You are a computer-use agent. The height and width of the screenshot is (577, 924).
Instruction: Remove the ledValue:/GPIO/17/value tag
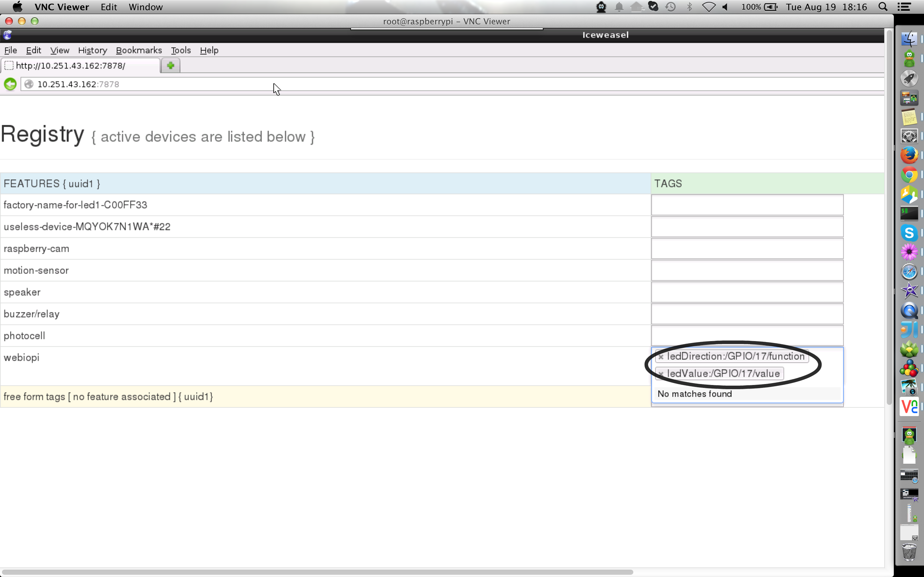click(661, 374)
